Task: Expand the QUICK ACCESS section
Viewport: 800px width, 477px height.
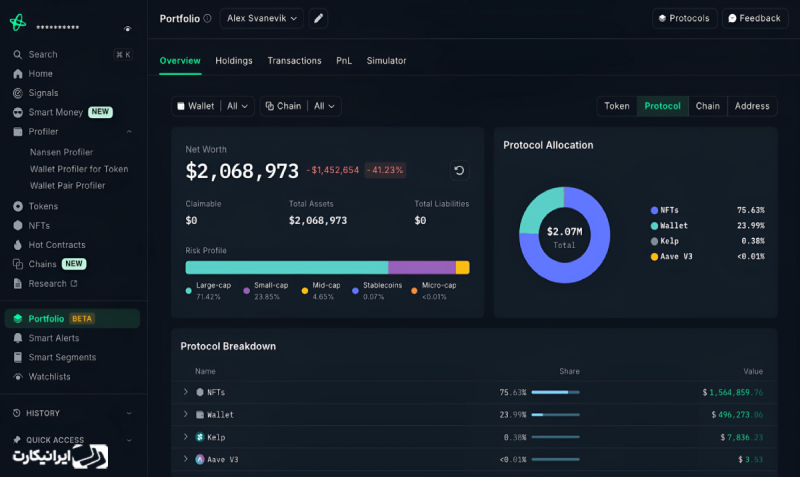Action: (x=129, y=440)
